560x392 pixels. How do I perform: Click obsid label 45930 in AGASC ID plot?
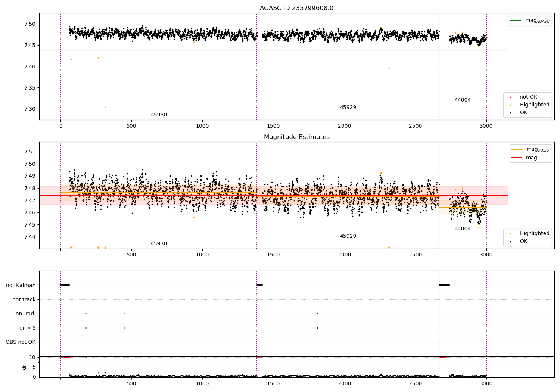coord(159,115)
